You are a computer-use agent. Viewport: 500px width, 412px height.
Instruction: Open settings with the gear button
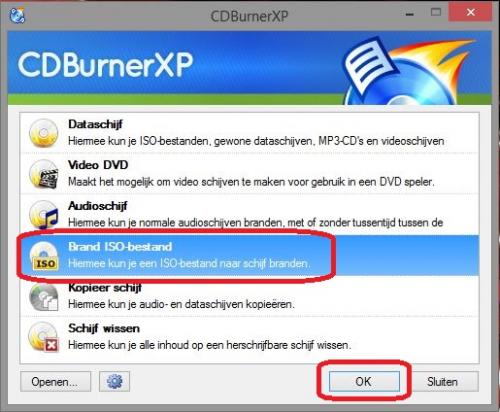[114, 381]
